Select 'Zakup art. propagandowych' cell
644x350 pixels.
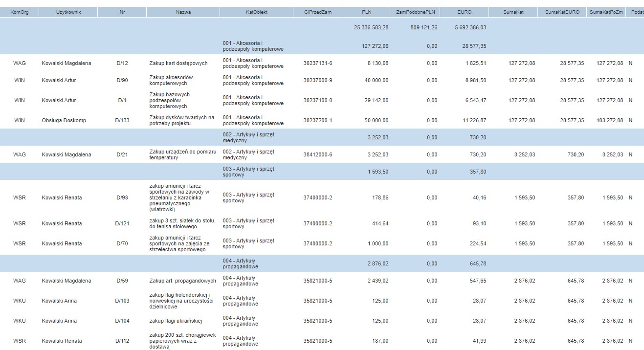click(182, 281)
